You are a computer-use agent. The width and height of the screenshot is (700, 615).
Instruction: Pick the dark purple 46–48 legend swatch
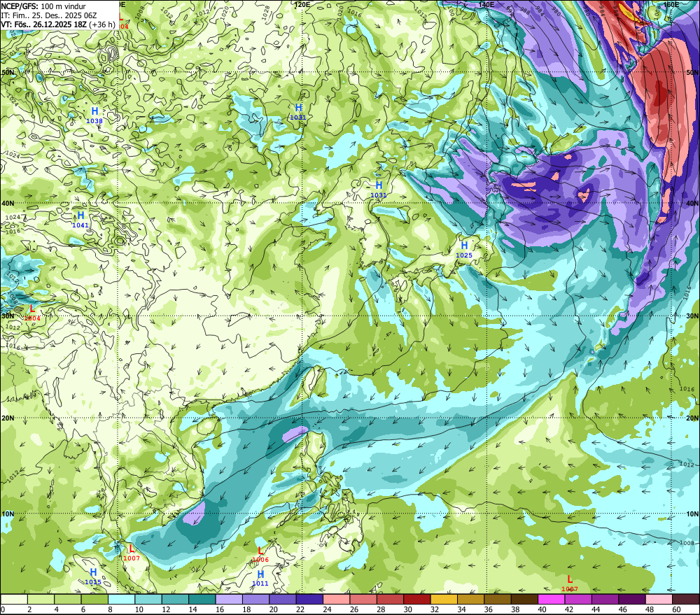coord(631,599)
